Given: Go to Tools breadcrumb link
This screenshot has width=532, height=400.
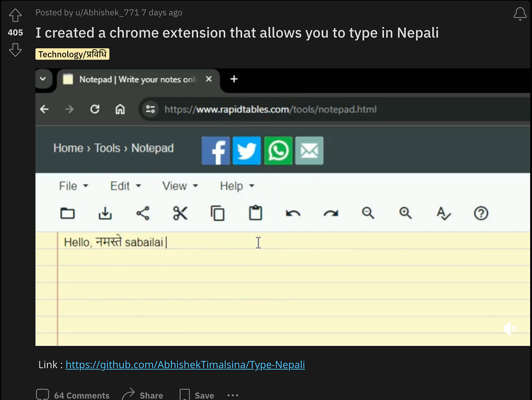Looking at the screenshot, I should click(x=107, y=148).
